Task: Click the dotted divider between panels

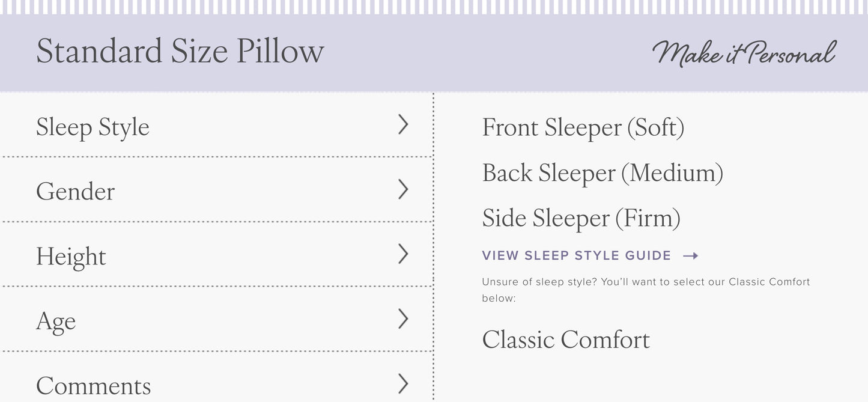Action: [433, 240]
